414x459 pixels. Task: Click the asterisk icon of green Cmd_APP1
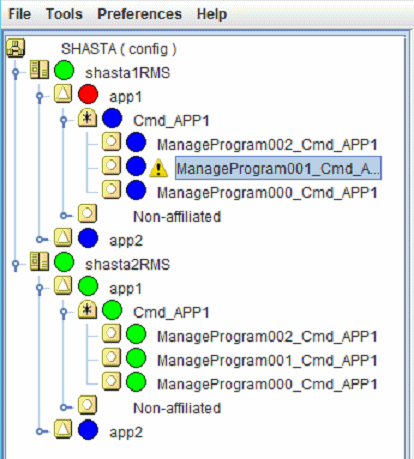coord(87,310)
